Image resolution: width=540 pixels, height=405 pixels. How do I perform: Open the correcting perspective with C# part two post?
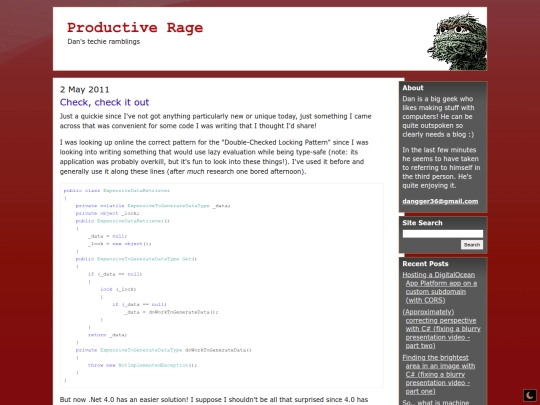tap(442, 329)
